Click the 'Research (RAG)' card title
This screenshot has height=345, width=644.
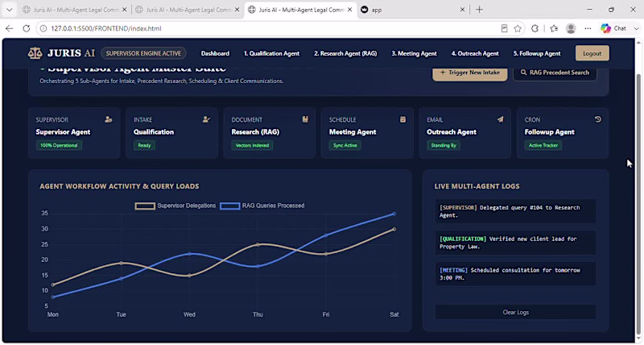(x=255, y=132)
